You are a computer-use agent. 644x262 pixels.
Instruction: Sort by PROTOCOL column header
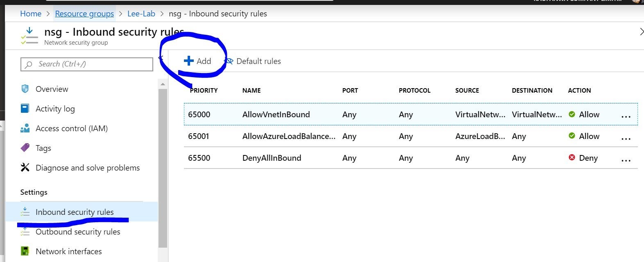point(415,90)
